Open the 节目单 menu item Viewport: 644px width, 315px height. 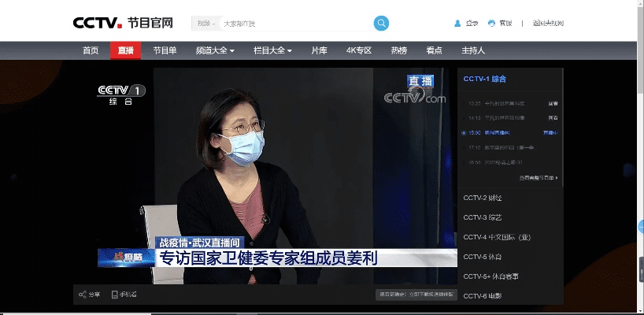[x=165, y=50]
